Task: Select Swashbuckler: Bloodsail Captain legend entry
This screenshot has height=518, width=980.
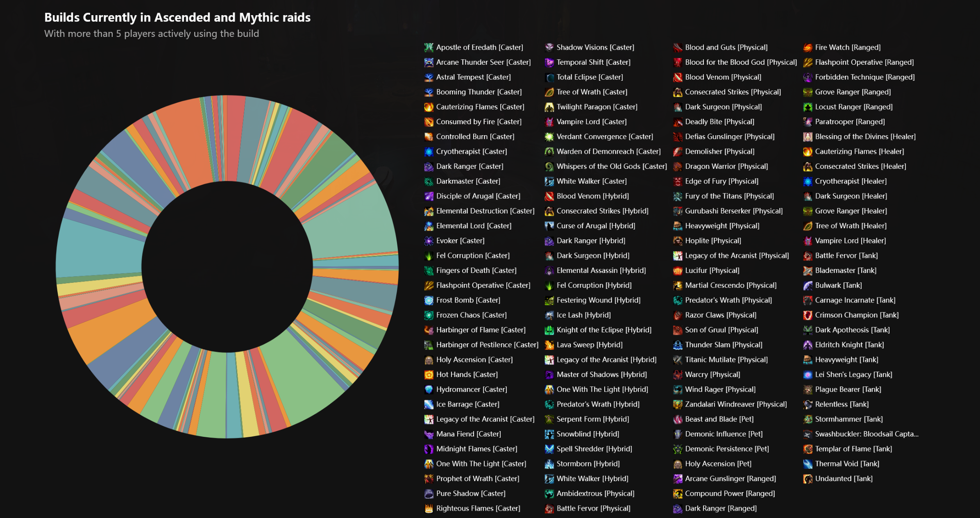Action: pos(861,434)
